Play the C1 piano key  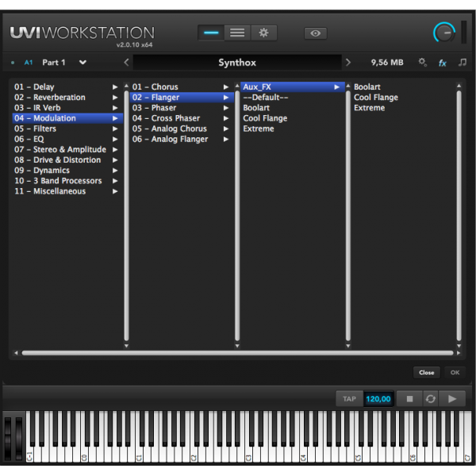click(140, 452)
